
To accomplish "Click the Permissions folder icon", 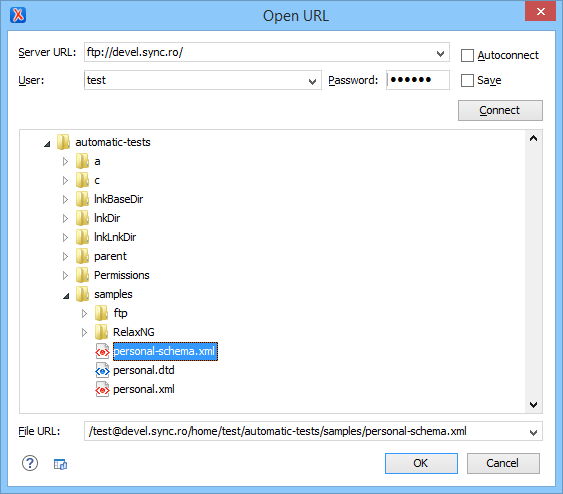I will [83, 275].
